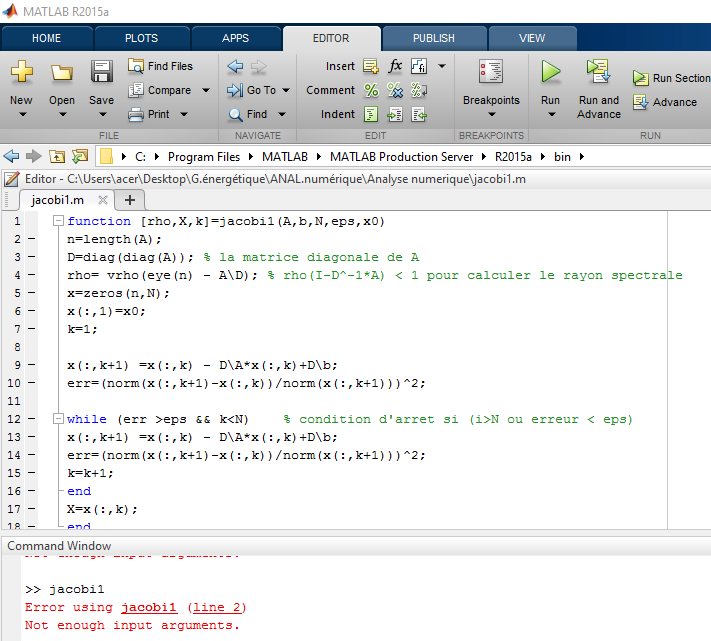The width and height of the screenshot is (711, 641).
Task: Collapse the while loop on line 12
Action: click(58, 418)
